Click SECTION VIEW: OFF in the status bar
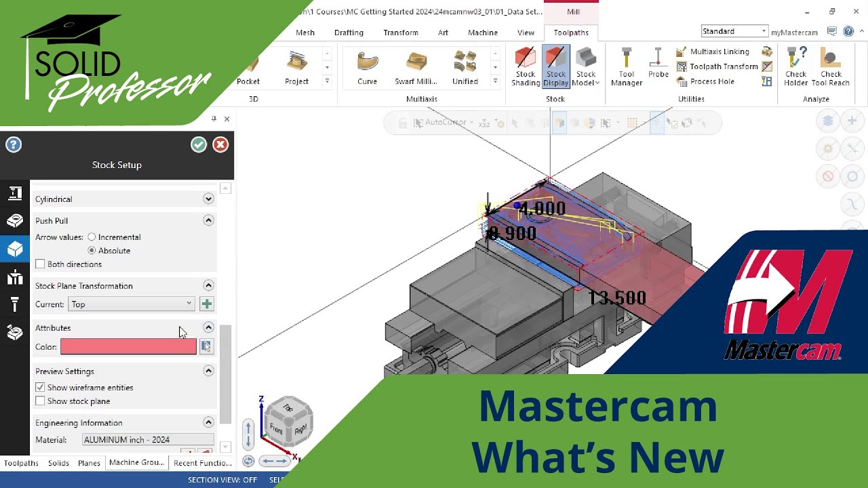The image size is (868, 488). [222, 480]
